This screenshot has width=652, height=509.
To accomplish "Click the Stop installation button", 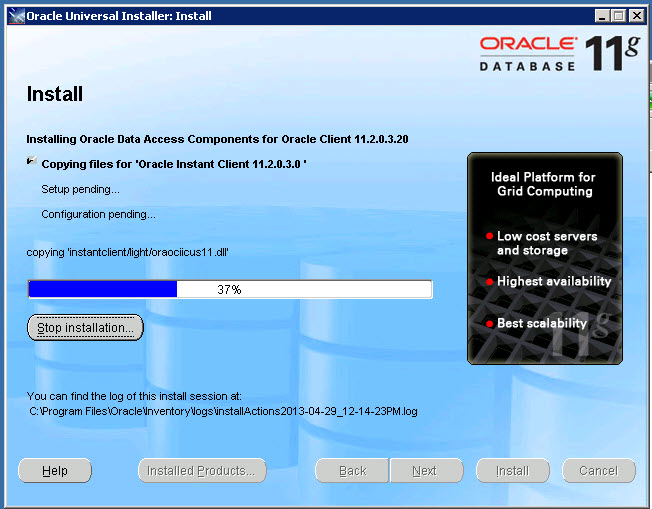I will pos(85,328).
